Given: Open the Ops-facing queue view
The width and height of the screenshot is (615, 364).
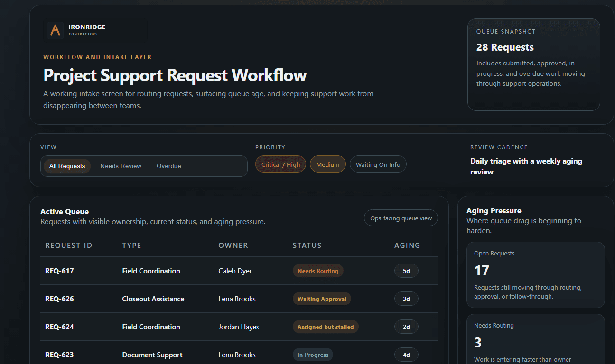Looking at the screenshot, I should tap(401, 218).
